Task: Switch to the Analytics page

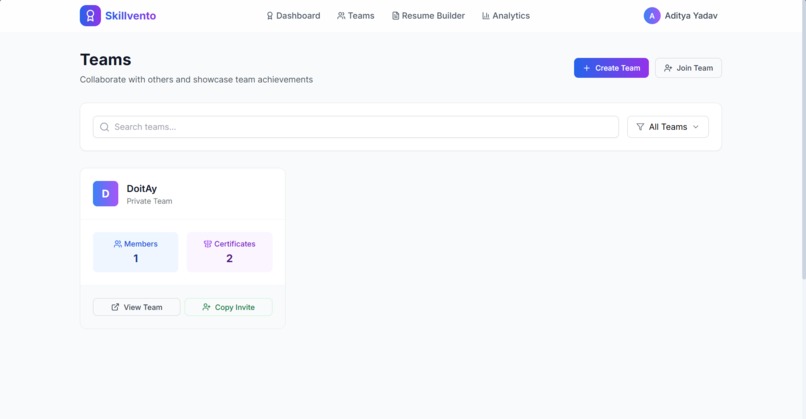Action: coord(506,16)
